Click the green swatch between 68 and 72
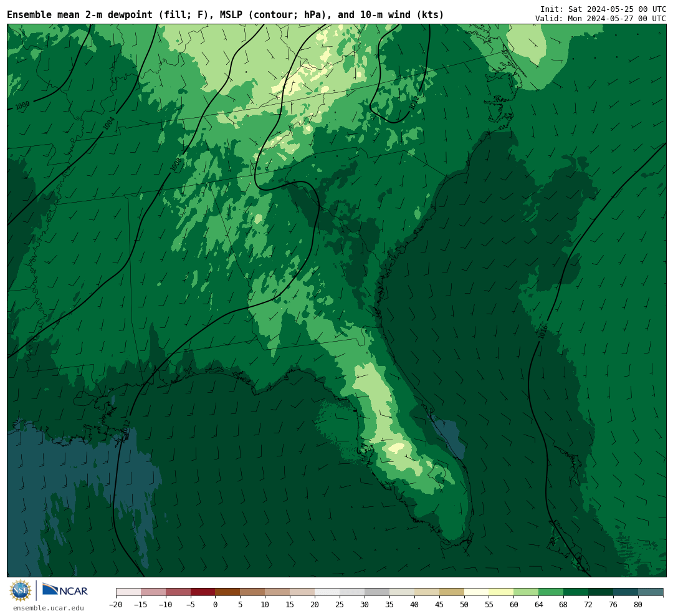Screen dimensions: 673x616 pyautogui.click(x=576, y=592)
